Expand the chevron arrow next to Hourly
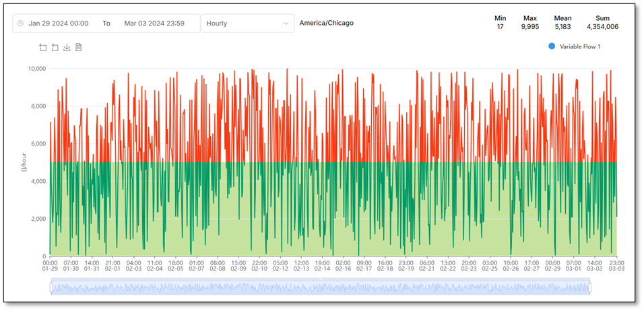Viewport: 644px width, 311px height. pos(286,24)
